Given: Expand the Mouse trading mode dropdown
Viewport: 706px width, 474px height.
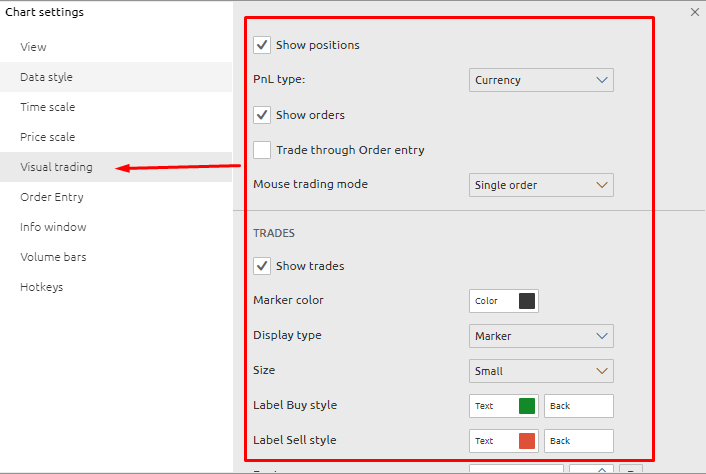Looking at the screenshot, I should tap(541, 185).
